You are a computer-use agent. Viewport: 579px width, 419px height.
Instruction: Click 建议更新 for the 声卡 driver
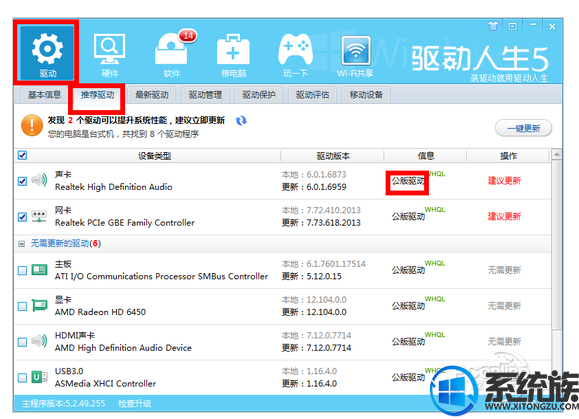504,181
